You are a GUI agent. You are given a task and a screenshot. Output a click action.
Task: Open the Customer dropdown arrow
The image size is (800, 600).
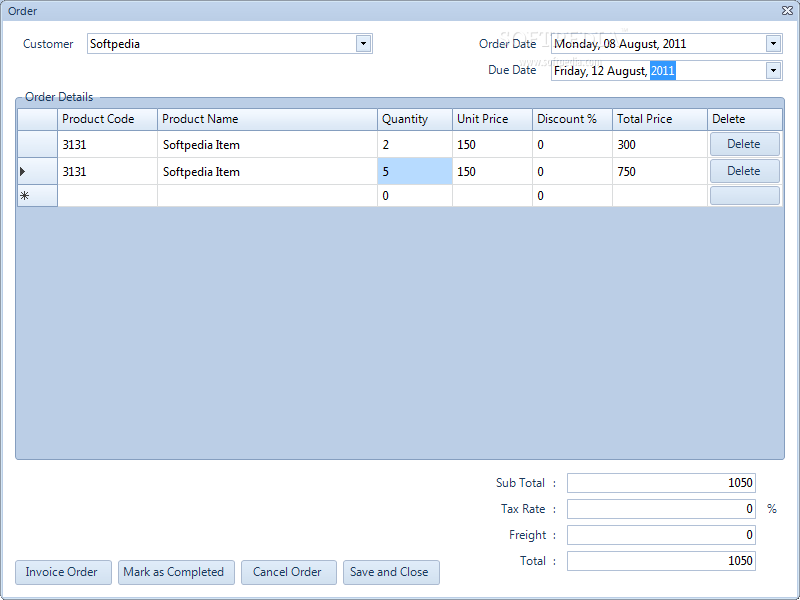[363, 44]
